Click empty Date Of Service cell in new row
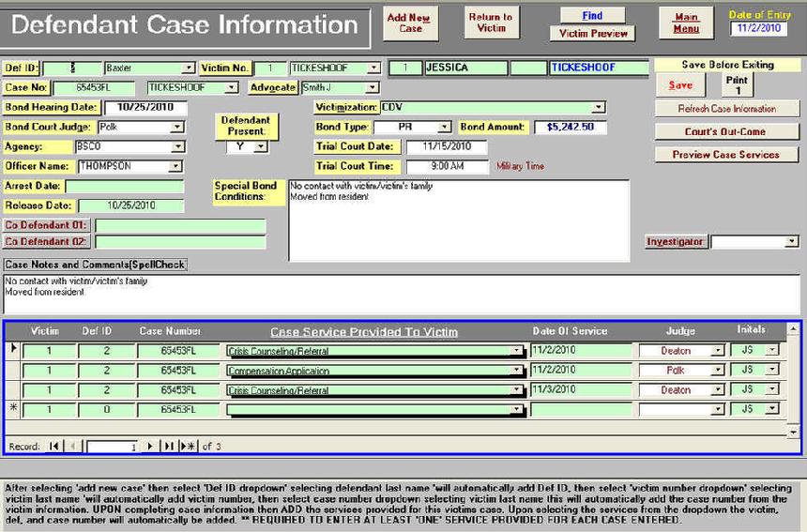 tap(581, 409)
